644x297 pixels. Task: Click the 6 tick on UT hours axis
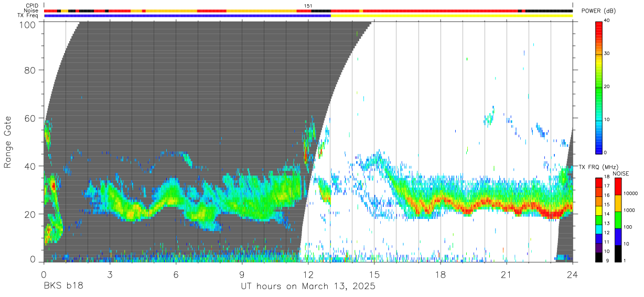pos(176,274)
